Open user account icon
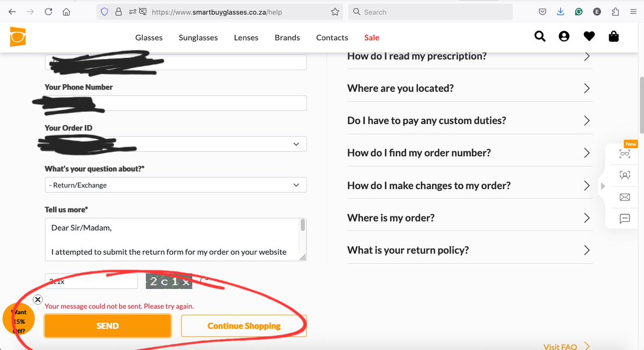Image resolution: width=644 pixels, height=350 pixels. [563, 37]
